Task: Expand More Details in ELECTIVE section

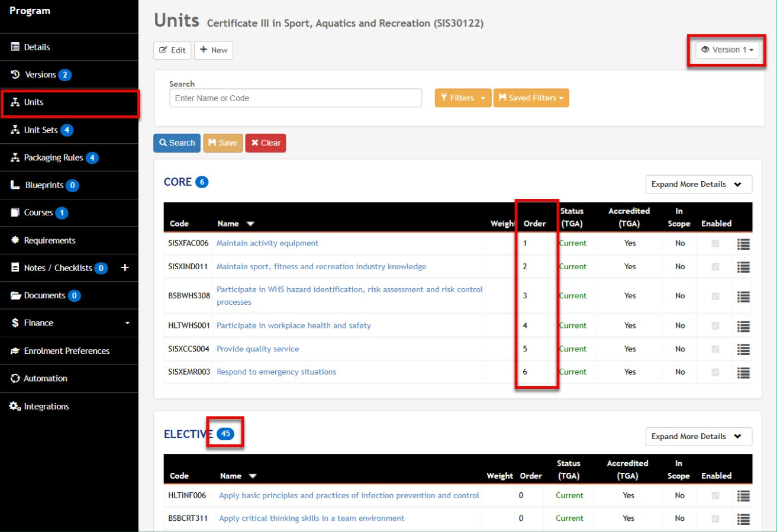Action: (x=699, y=437)
